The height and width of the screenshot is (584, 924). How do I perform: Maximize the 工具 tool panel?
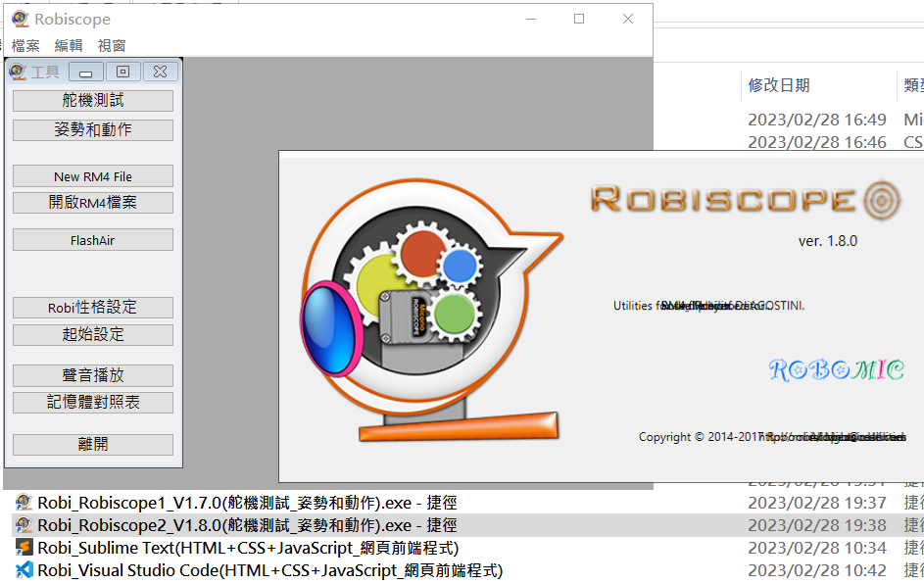[x=122, y=72]
